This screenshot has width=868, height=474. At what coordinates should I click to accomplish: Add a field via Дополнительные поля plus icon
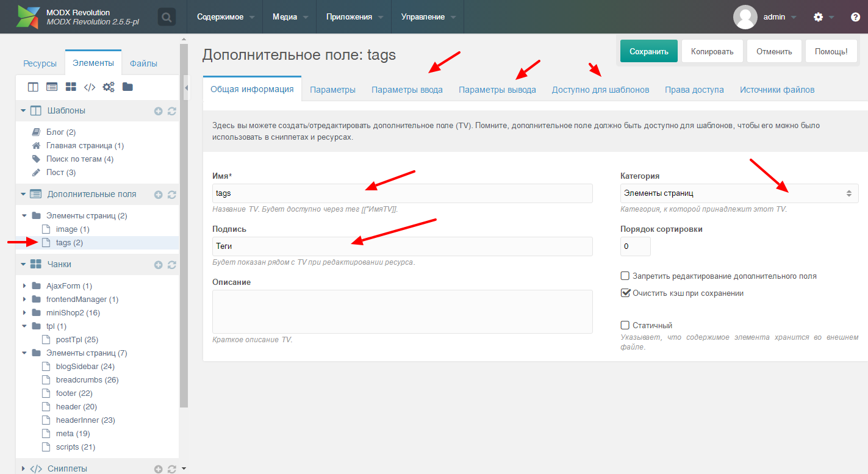[x=158, y=195]
